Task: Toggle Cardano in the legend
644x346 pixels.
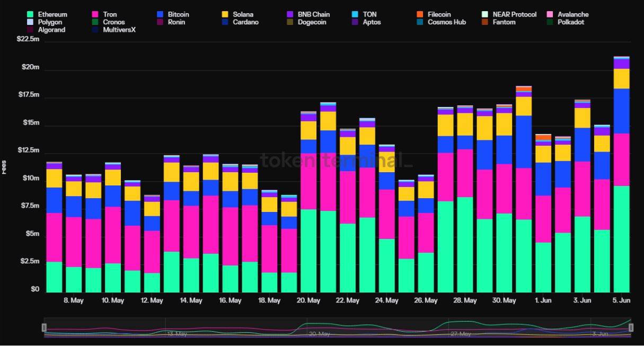Action: (240, 22)
